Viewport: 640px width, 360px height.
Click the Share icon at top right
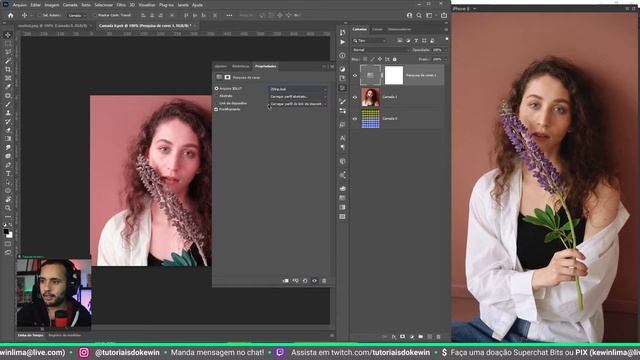[444, 15]
